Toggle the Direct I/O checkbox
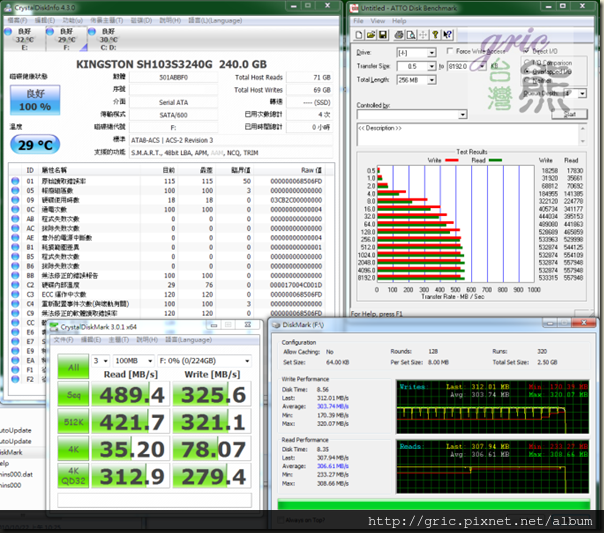The image size is (604, 533). [x=527, y=51]
